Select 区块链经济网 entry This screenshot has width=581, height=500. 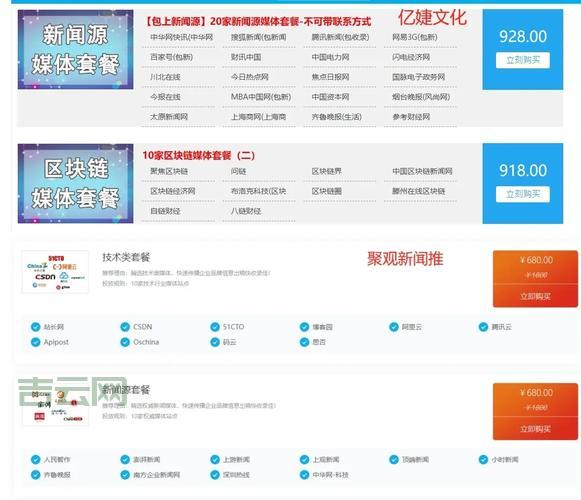tap(173, 192)
